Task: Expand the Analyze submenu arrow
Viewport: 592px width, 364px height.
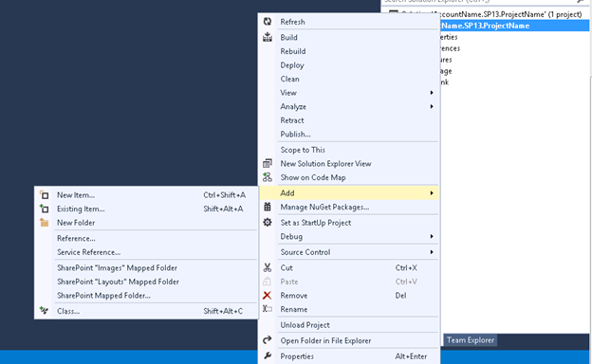Action: (432, 106)
